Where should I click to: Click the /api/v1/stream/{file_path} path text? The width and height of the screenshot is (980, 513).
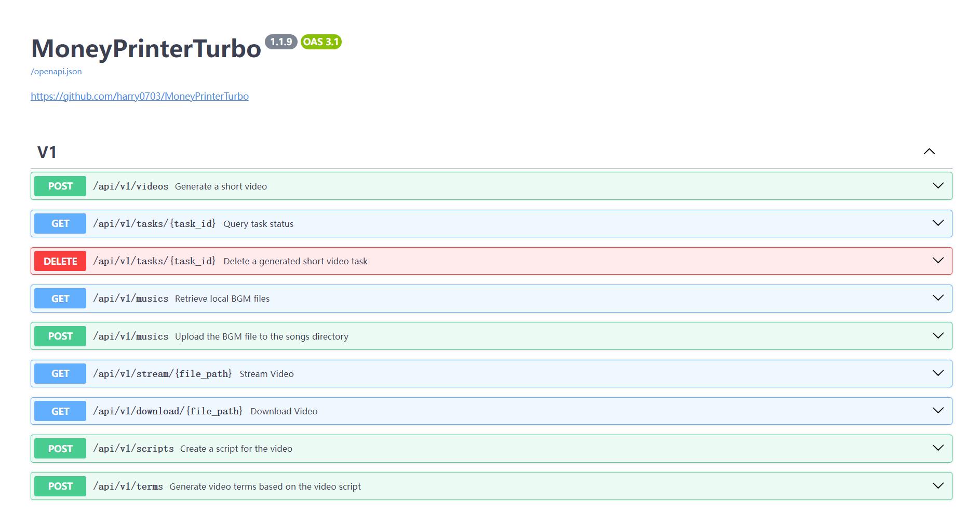163,374
